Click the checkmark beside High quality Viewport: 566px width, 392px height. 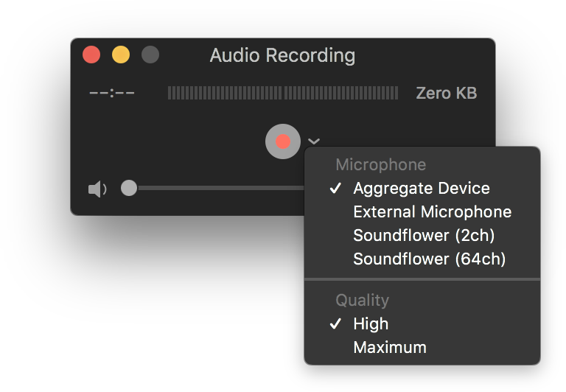point(336,323)
